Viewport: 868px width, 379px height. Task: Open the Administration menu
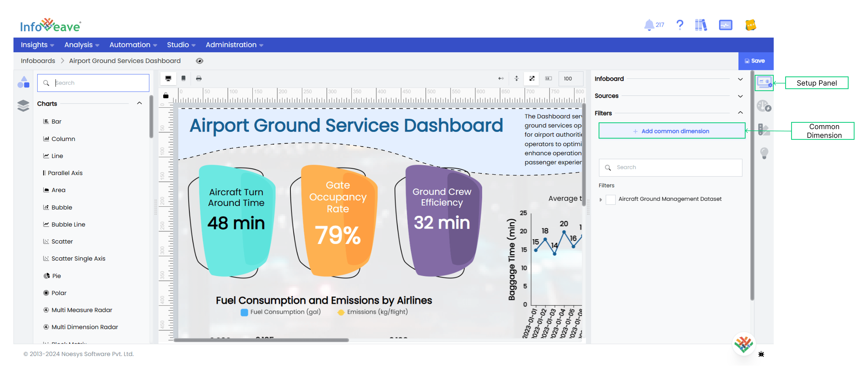coord(234,45)
